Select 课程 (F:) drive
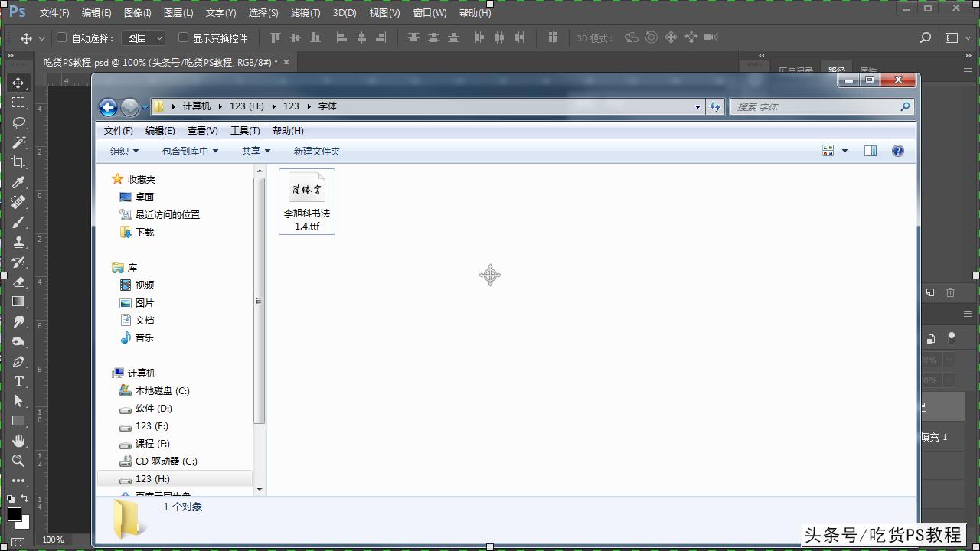The height and width of the screenshot is (551, 980). [x=145, y=443]
